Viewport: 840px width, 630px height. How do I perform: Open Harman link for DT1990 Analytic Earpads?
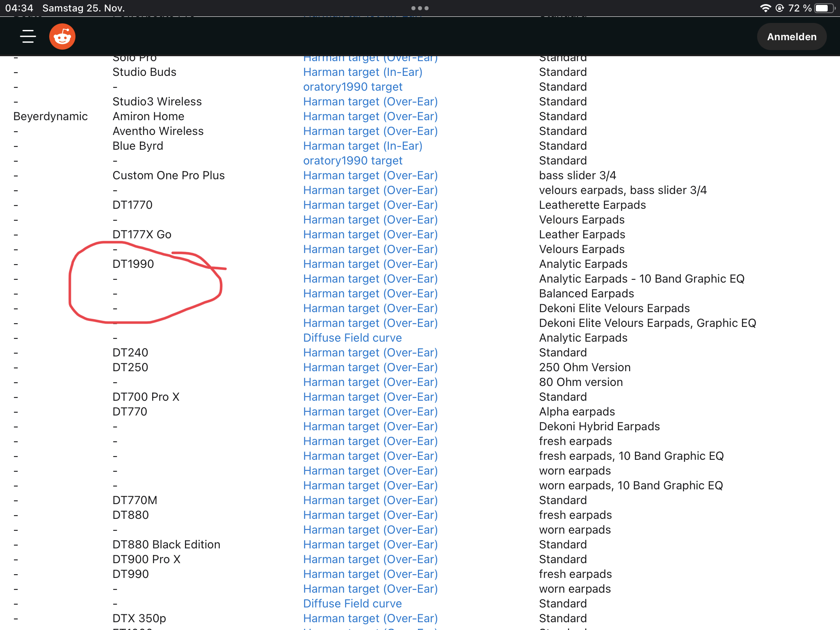pos(370,264)
